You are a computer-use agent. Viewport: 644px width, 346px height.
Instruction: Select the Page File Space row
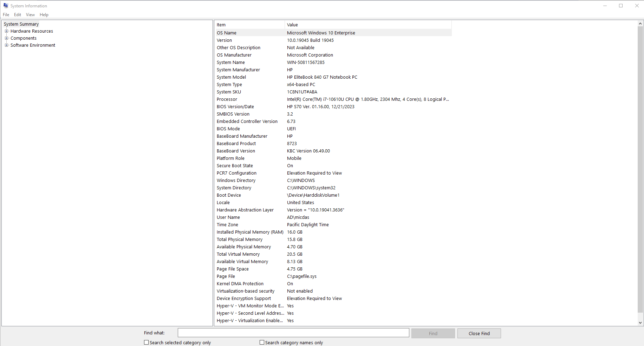(x=333, y=269)
